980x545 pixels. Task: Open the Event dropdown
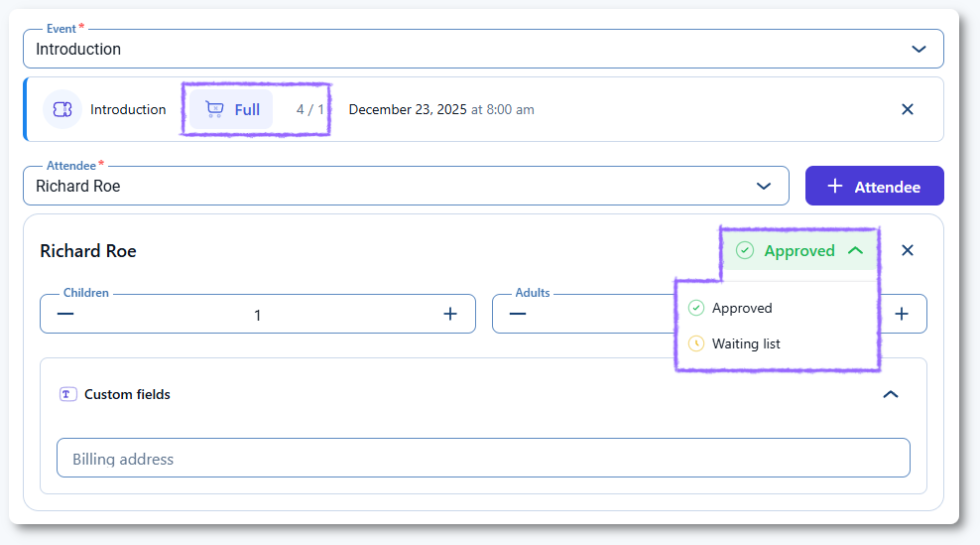(919, 49)
